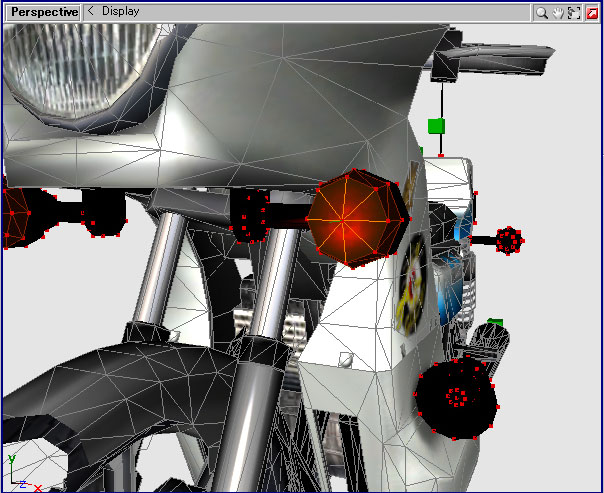The image size is (604, 493).
Task: Activate the magnifier zoom tool
Action: pos(542,13)
